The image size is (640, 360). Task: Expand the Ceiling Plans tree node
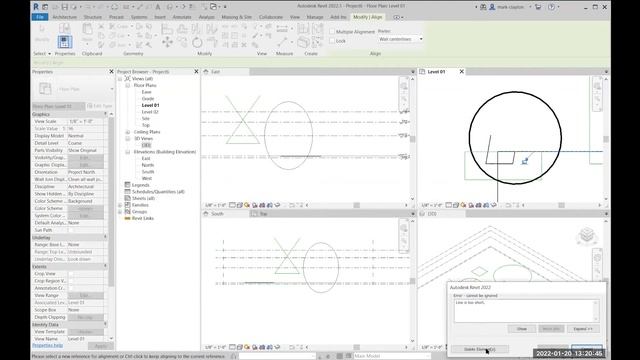click(127, 132)
